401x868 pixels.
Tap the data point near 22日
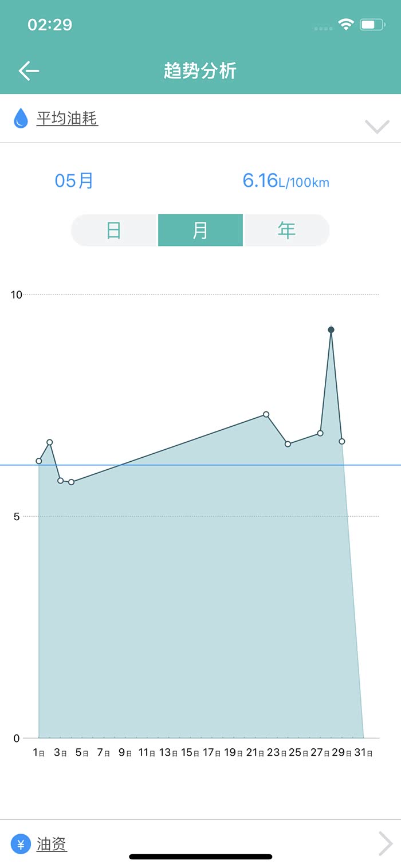(x=266, y=414)
